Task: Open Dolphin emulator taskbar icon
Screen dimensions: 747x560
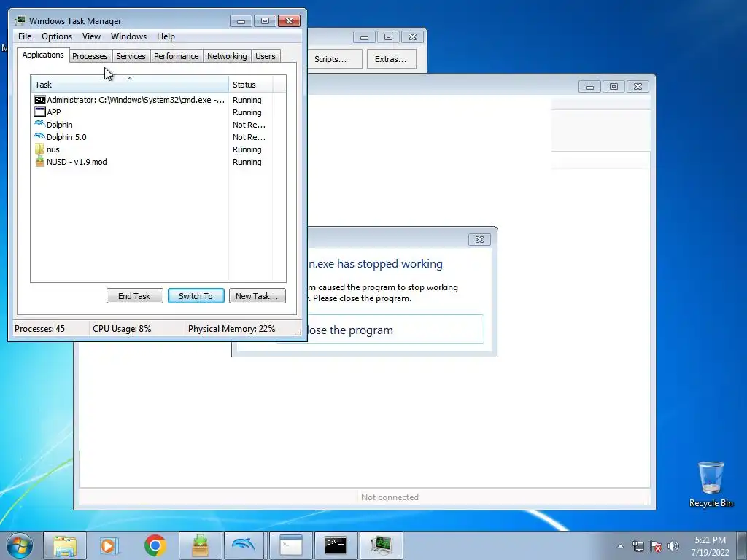Action: (245, 545)
